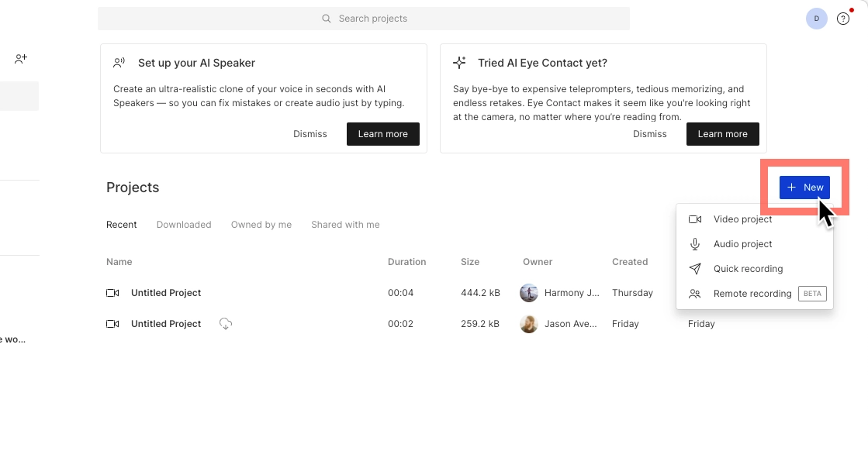
Task: Click the cloud download icon beside Untitled Project
Action: pyautogui.click(x=226, y=324)
